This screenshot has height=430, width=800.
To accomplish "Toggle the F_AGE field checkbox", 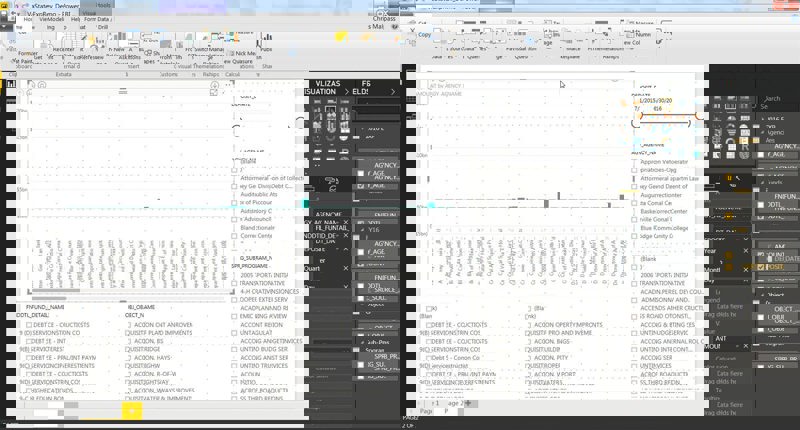I will click(360, 173).
